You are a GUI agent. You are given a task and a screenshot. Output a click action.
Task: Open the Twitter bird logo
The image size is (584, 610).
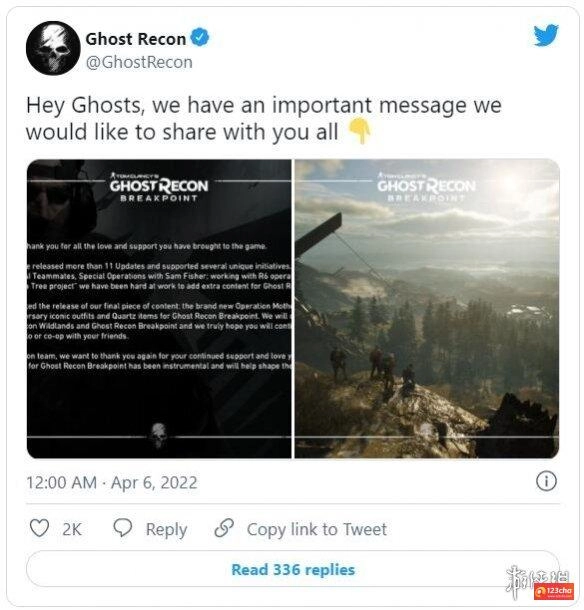(546, 35)
